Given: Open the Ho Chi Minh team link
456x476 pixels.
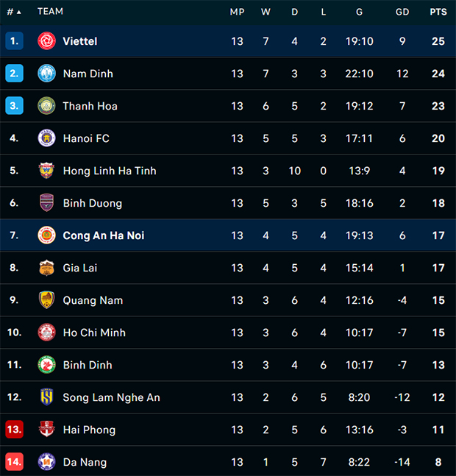Looking at the screenshot, I should click(x=94, y=333).
